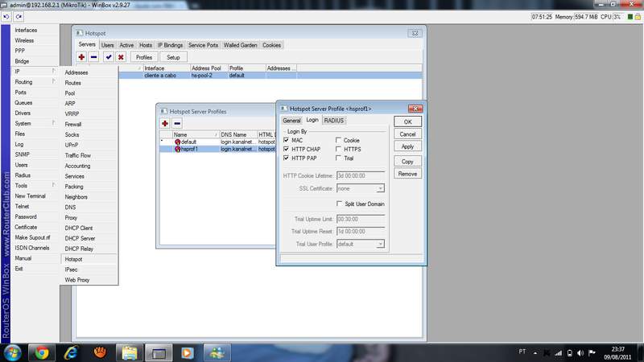This screenshot has height=362, width=644.
Task: Click the lock icon in WinBox top right
Action: coord(638,17)
